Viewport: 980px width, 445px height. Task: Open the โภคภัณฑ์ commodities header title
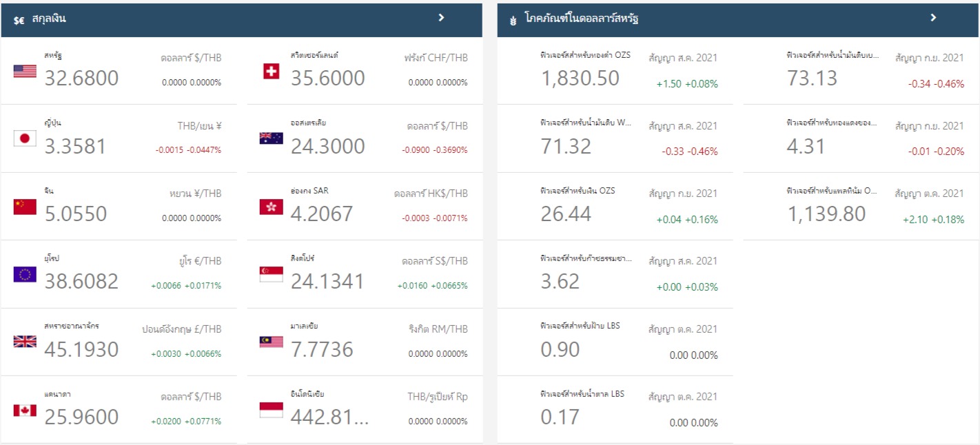point(581,19)
